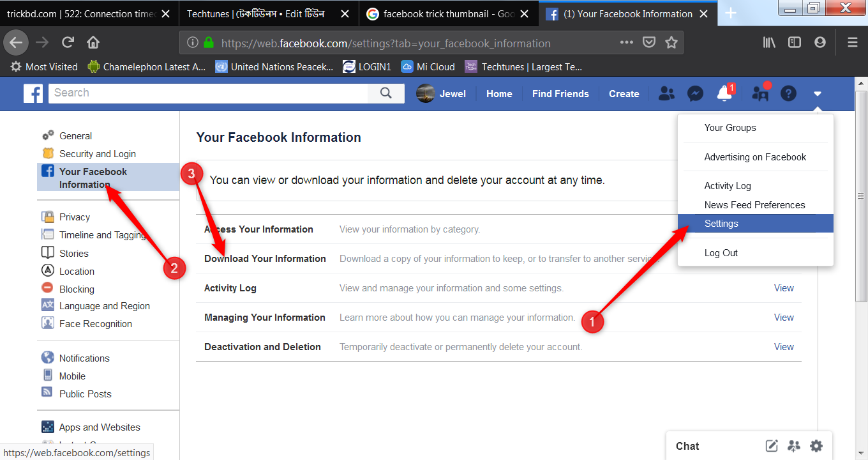Image resolution: width=868 pixels, height=460 pixels.
Task: Select Settings in the account menu
Action: pyautogui.click(x=756, y=224)
